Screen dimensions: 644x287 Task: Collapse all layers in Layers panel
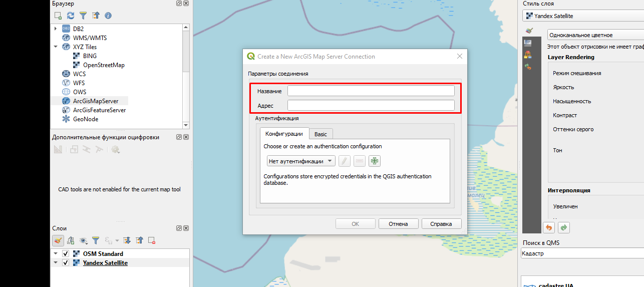click(139, 240)
